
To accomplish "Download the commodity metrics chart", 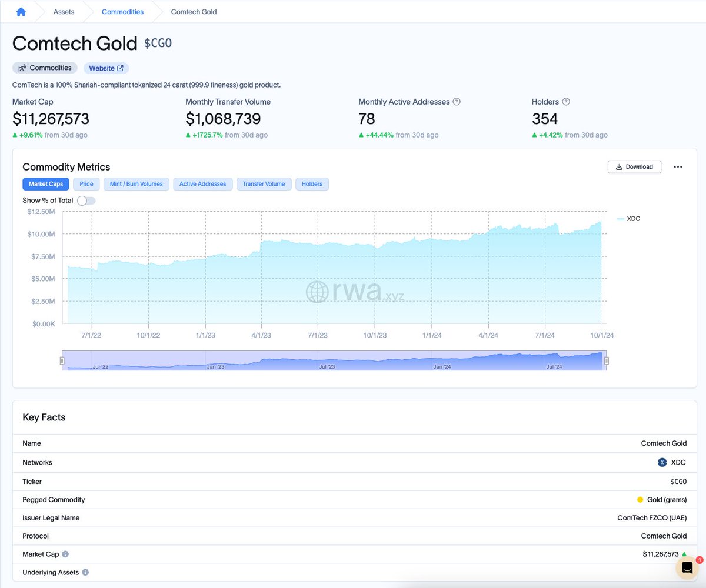I will click(634, 167).
